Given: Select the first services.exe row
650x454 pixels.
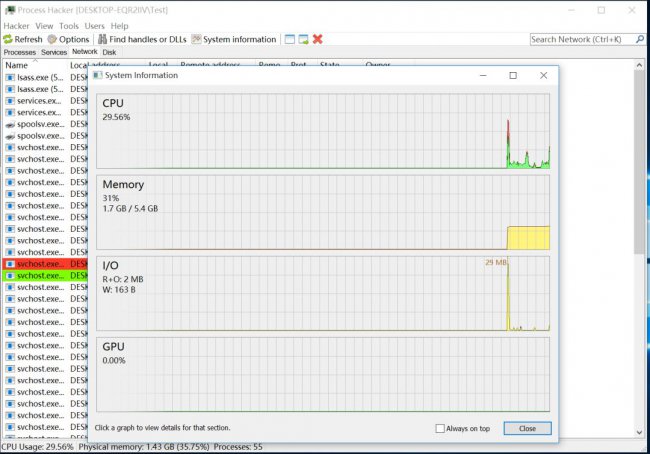Looking at the screenshot, I should click(45, 100).
